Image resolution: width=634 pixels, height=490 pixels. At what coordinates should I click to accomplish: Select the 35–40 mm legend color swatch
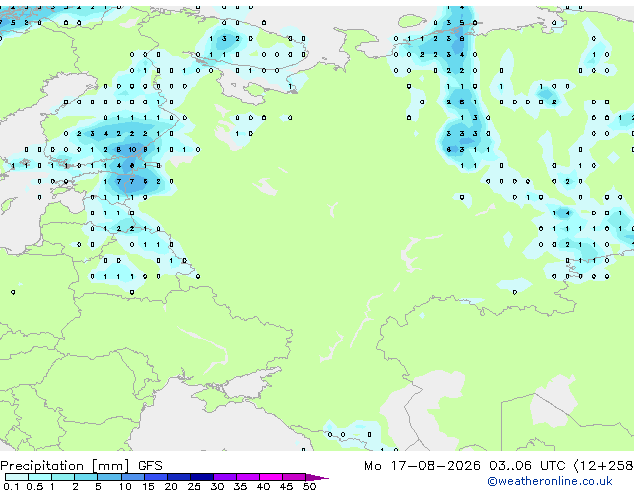tap(248, 477)
